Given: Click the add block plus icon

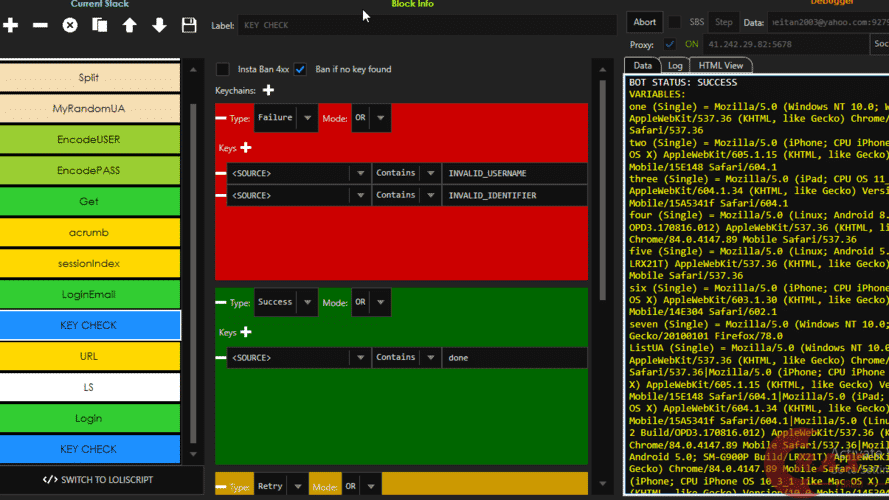Looking at the screenshot, I should pyautogui.click(x=11, y=25).
